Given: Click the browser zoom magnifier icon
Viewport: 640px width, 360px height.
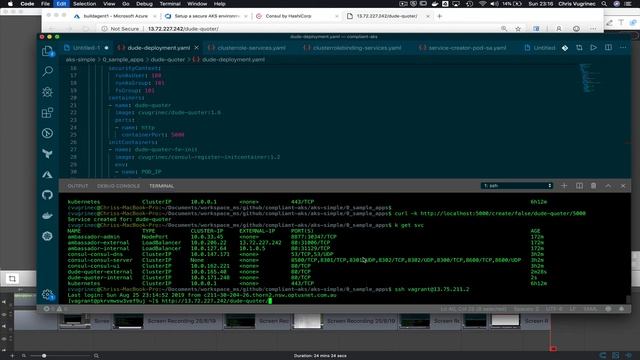Looking at the screenshot, I should pos(504,29).
